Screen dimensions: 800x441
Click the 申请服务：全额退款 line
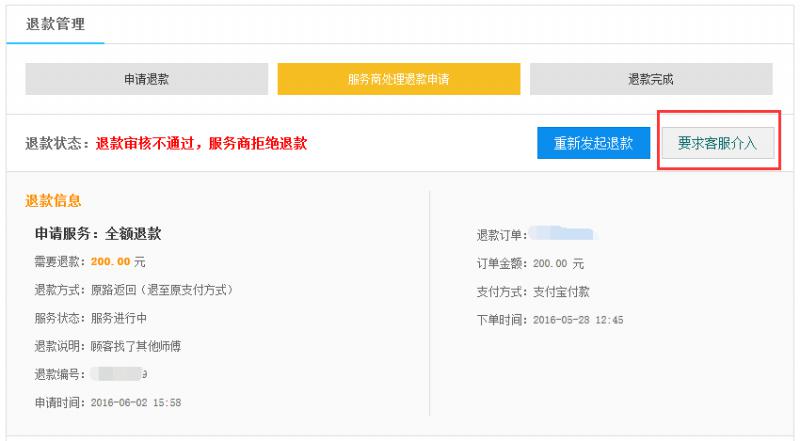98,234
